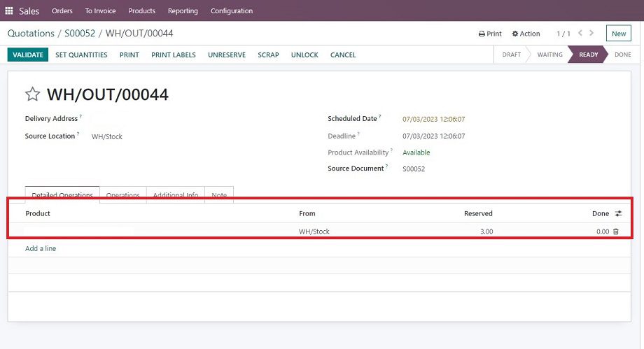Select the Done status stage

pos(622,55)
